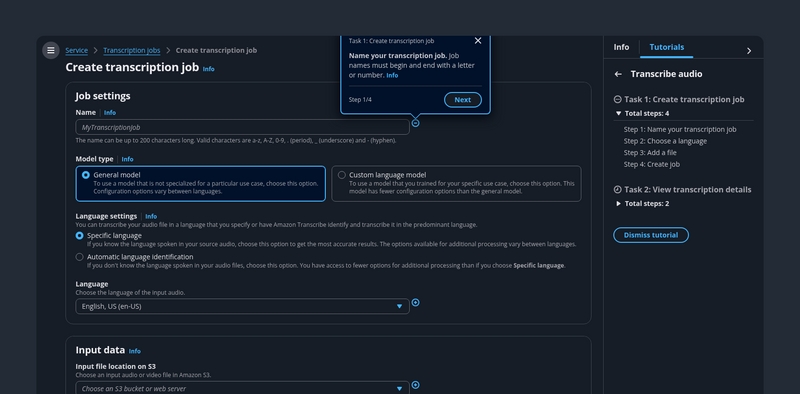Open the Choose an S3 bucket dropdown

242,388
